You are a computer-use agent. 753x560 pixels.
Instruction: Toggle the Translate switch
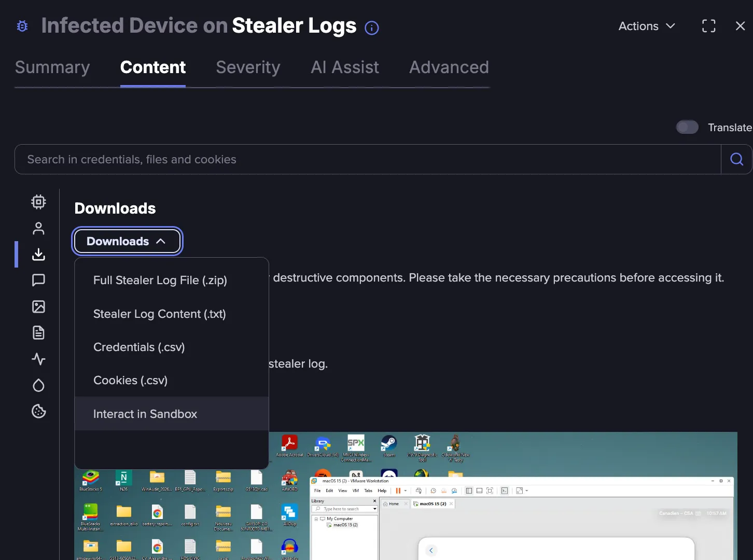687,127
